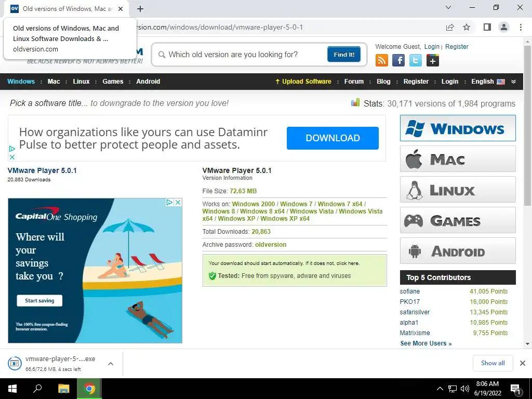The height and width of the screenshot is (399, 532).
Task: Click Show all downloads button
Action: pos(493,363)
